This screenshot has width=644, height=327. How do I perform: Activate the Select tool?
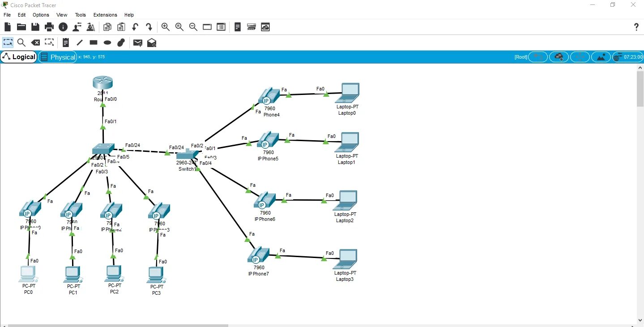pyautogui.click(x=8, y=43)
